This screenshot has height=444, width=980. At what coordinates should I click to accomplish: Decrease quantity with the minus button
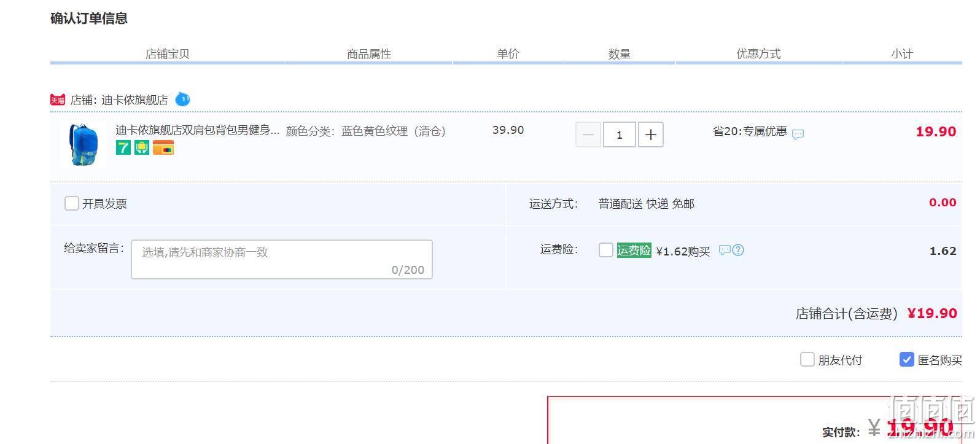click(588, 134)
